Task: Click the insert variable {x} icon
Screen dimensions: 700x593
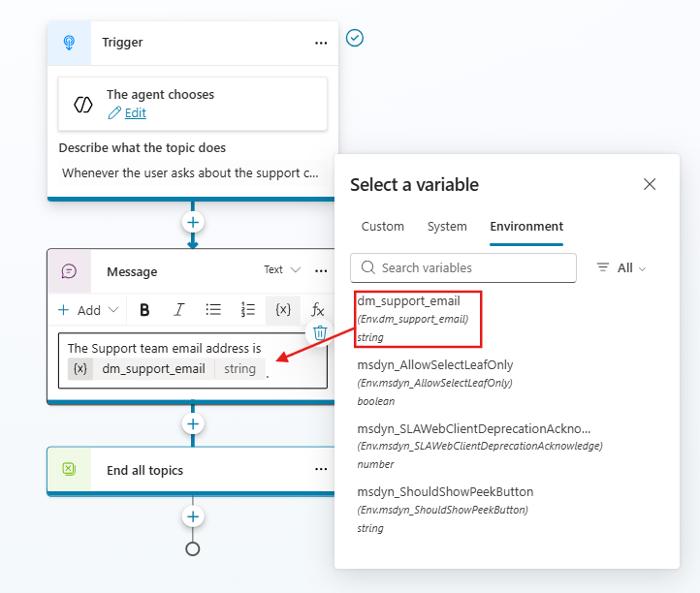Action: 283,310
